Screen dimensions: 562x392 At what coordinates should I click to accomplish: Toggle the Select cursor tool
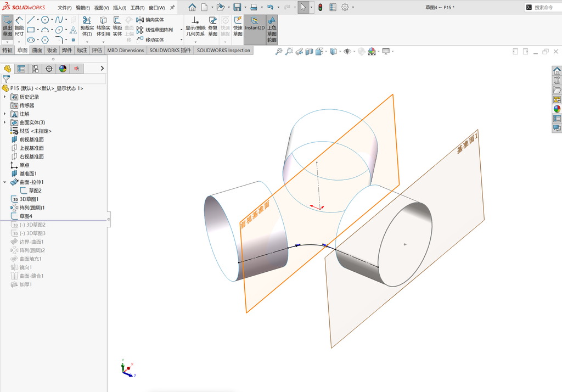click(x=303, y=7)
